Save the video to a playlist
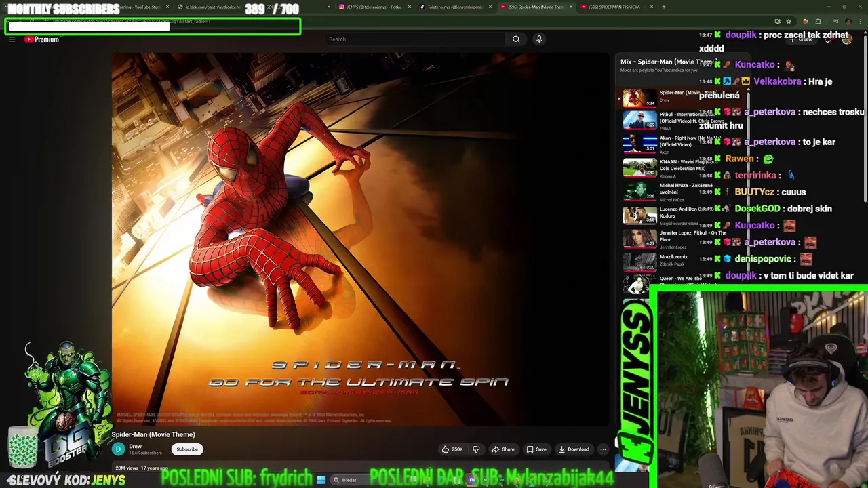This screenshot has height=488, width=868. 536,449
